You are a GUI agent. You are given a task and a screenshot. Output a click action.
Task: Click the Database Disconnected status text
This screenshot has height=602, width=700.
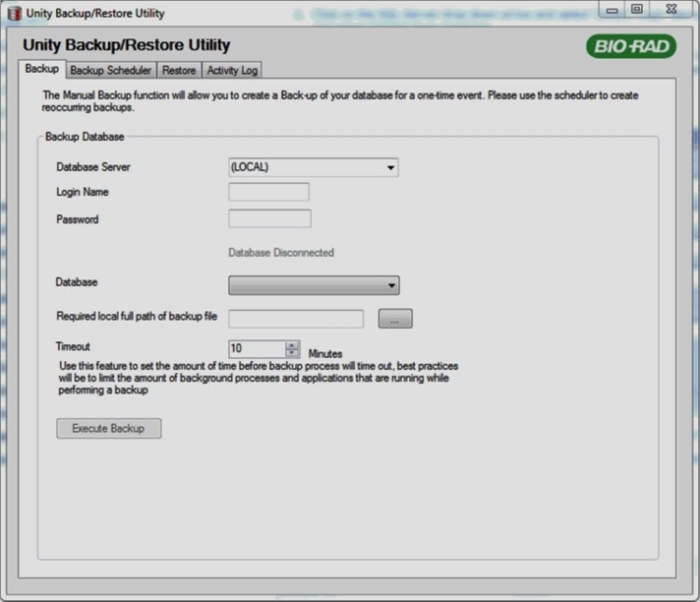(x=281, y=252)
